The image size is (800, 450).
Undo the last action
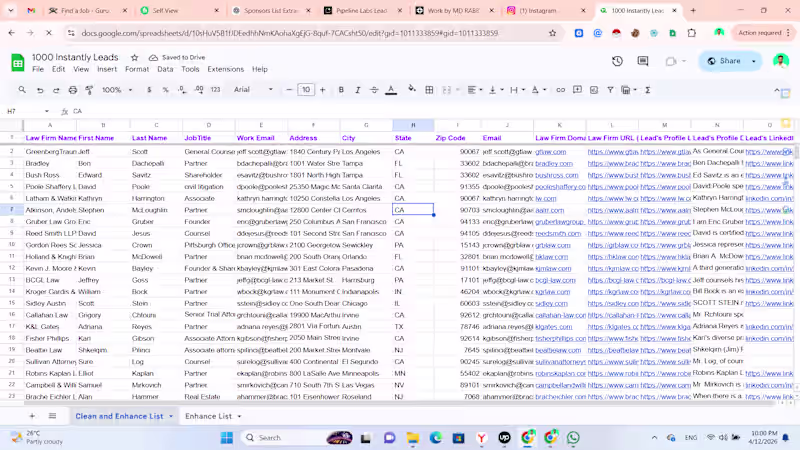tap(40, 90)
